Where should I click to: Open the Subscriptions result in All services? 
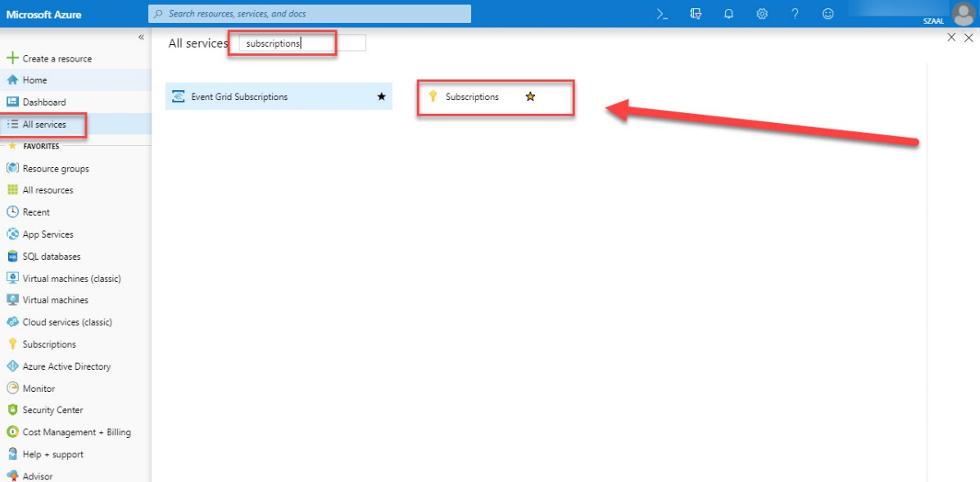pos(472,97)
